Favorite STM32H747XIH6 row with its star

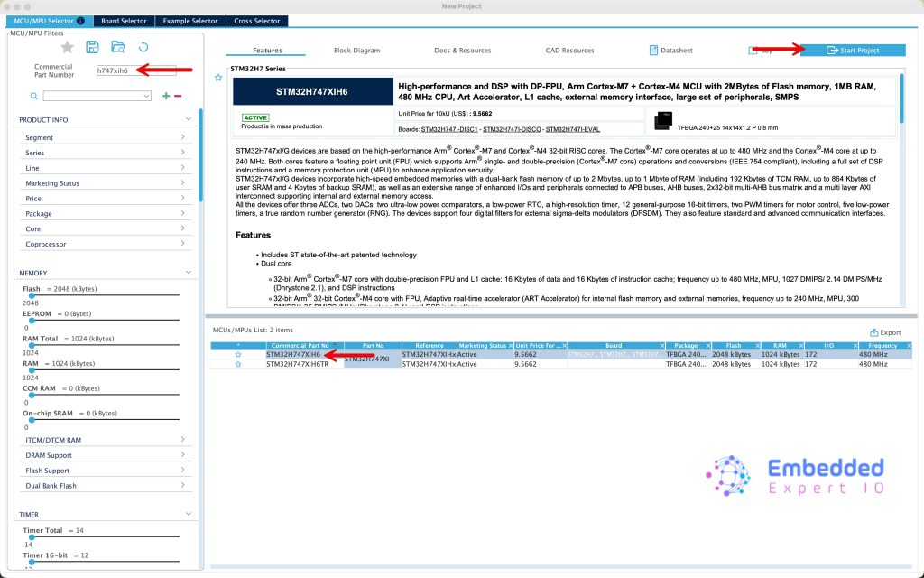pyautogui.click(x=238, y=355)
